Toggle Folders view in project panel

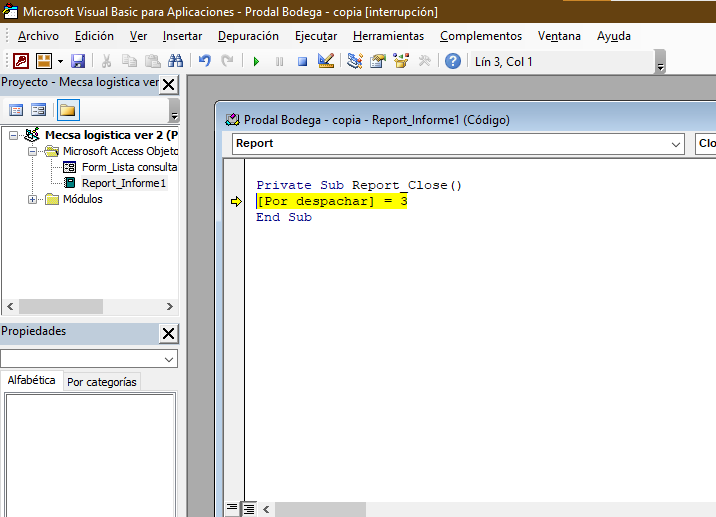(x=68, y=110)
